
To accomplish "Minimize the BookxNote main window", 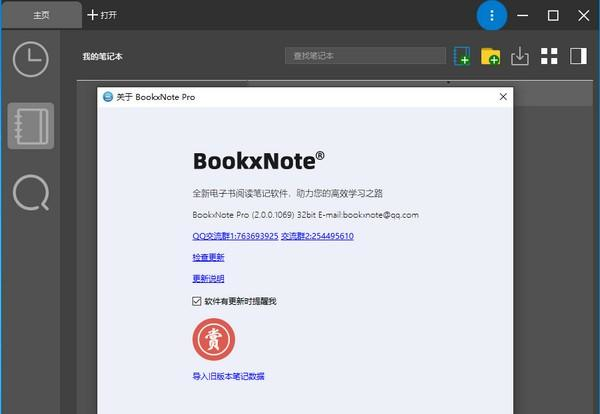I will (523, 15).
